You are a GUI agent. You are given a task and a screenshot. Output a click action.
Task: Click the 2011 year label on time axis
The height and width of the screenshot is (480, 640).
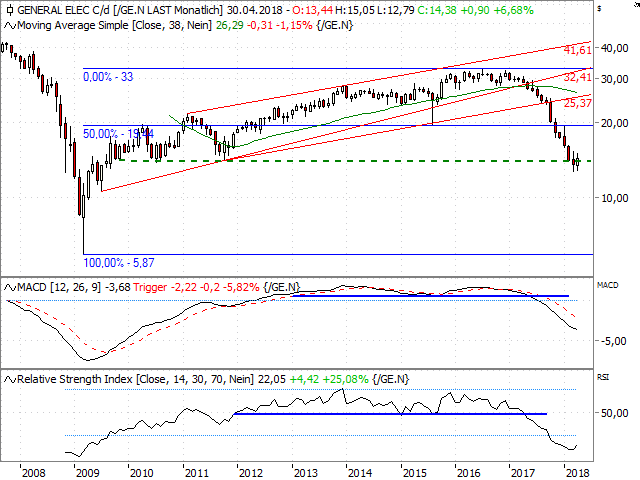tap(197, 473)
